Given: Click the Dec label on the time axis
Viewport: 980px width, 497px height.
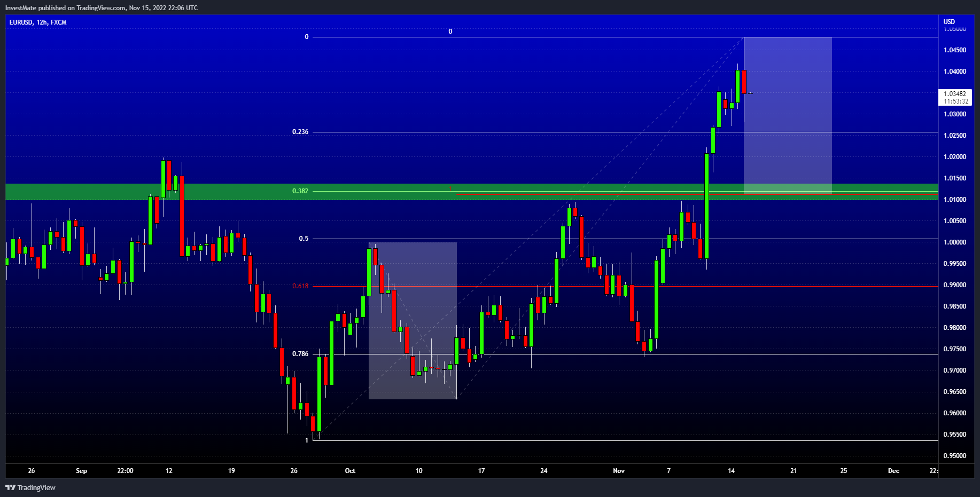Looking at the screenshot, I should pyautogui.click(x=893, y=471).
